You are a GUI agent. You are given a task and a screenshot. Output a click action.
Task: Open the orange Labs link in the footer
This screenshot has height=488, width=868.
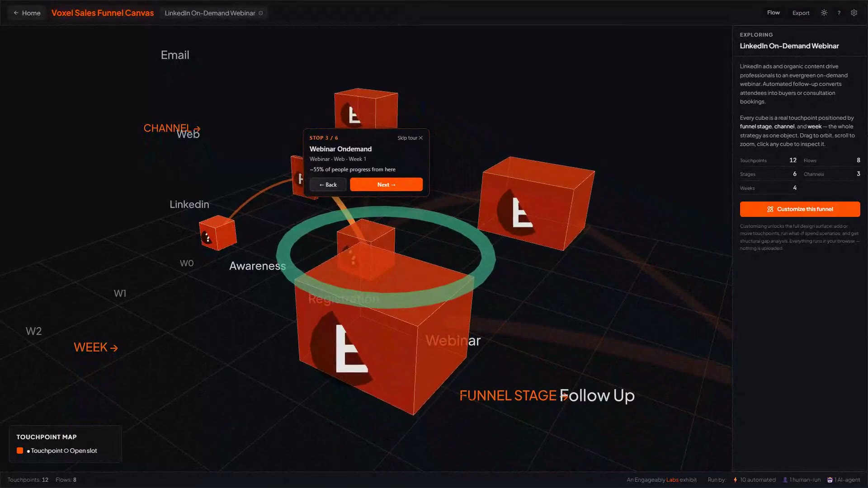click(x=672, y=480)
